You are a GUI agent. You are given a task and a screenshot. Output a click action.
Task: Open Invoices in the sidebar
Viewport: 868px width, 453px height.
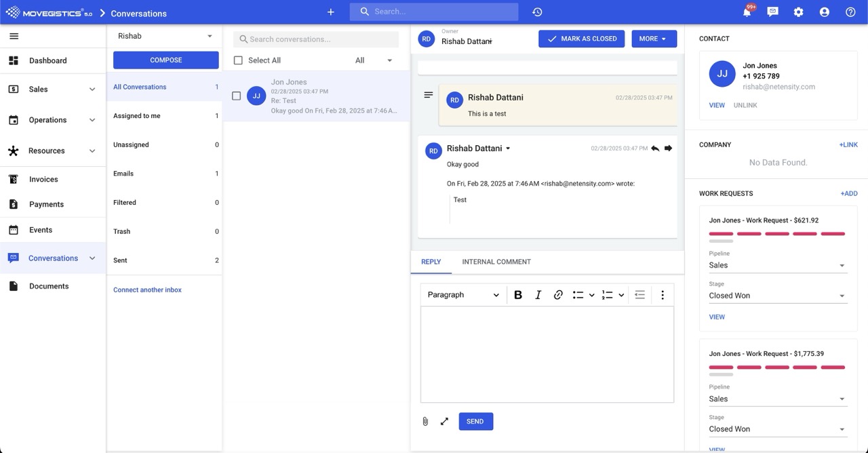pyautogui.click(x=43, y=180)
